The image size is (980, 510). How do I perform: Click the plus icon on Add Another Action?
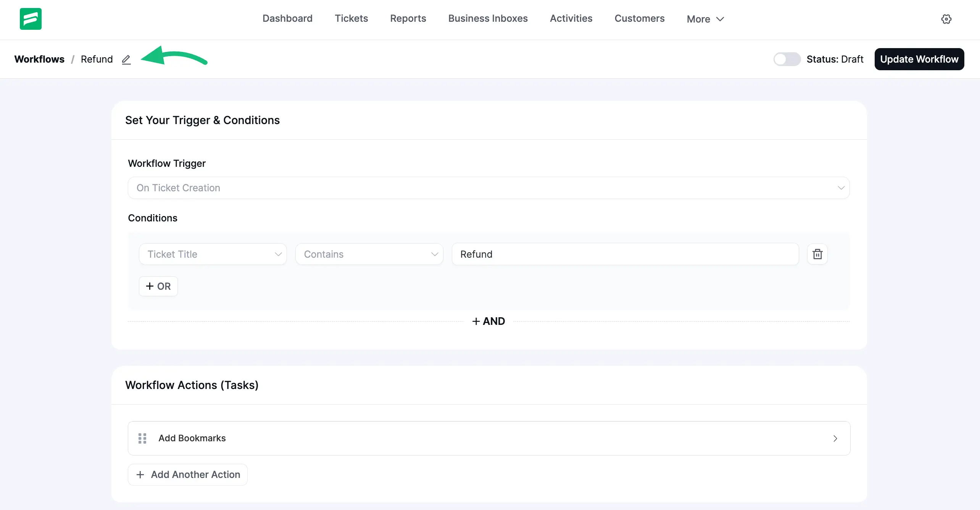140,474
